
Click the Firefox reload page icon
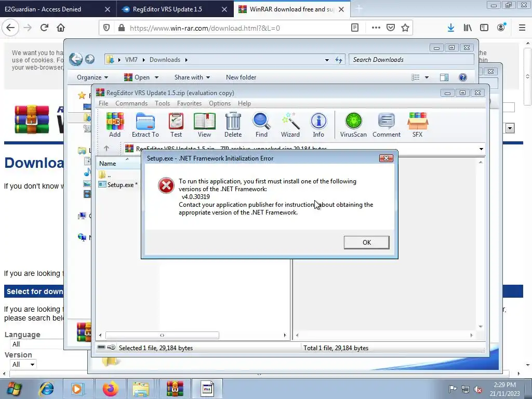coord(44,28)
